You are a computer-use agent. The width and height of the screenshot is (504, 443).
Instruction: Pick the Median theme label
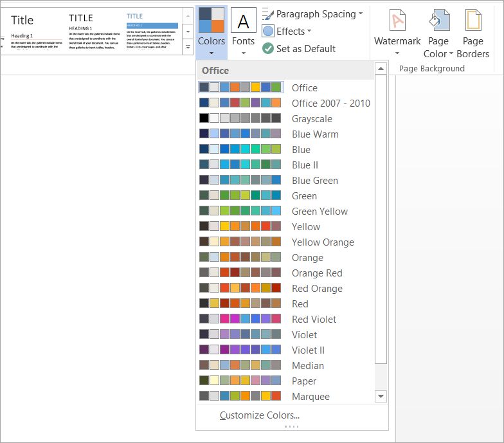click(308, 365)
